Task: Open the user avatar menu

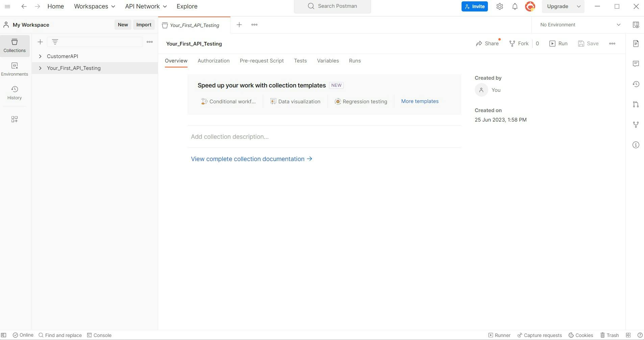Action: [x=530, y=6]
